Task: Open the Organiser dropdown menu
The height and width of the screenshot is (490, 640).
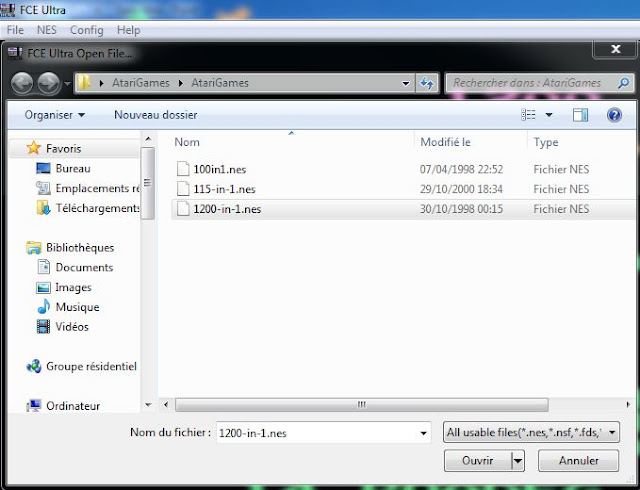Action: point(55,115)
